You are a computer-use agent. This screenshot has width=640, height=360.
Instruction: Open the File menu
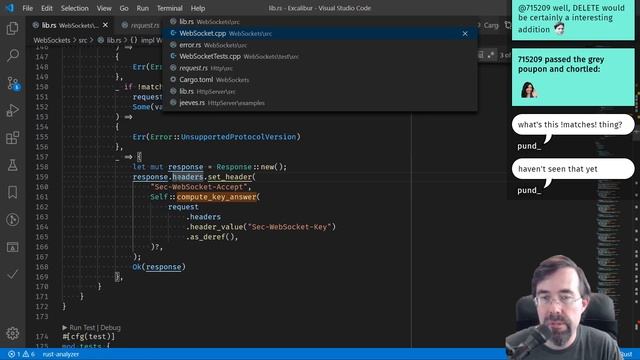pos(27,8)
